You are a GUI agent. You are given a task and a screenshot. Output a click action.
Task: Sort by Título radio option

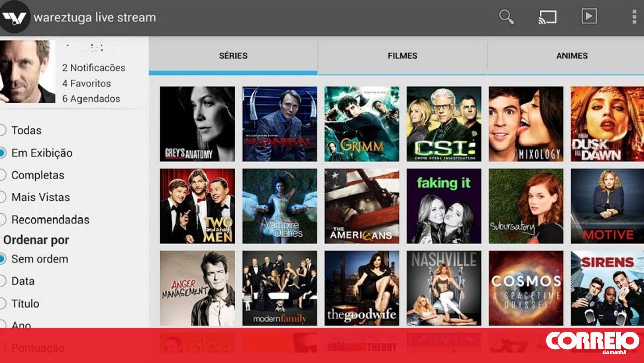[3, 304]
